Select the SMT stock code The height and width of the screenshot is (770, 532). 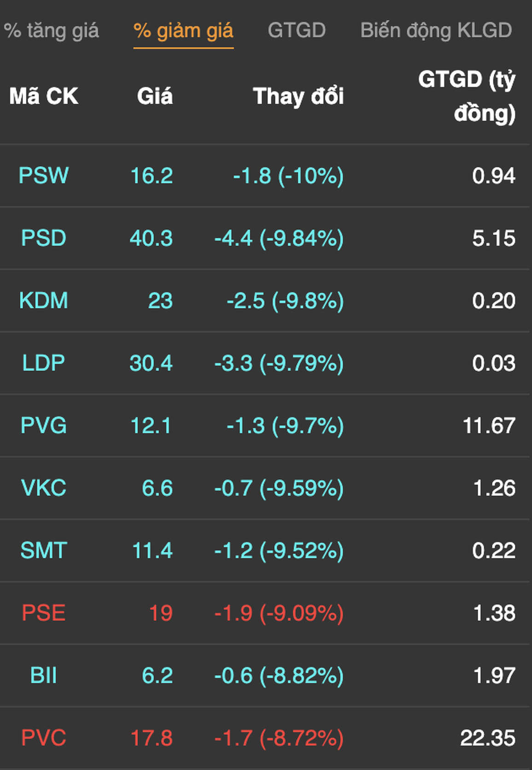tap(44, 550)
